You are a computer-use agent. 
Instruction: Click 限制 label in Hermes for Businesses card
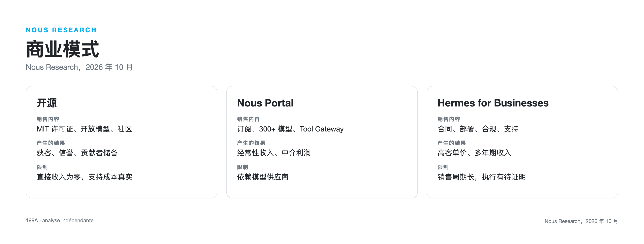[443, 167]
